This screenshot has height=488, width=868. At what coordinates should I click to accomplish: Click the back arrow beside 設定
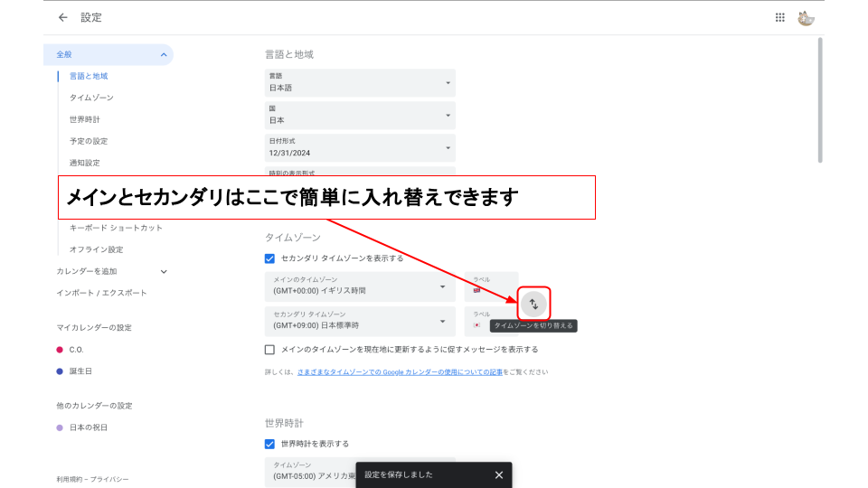tap(62, 17)
